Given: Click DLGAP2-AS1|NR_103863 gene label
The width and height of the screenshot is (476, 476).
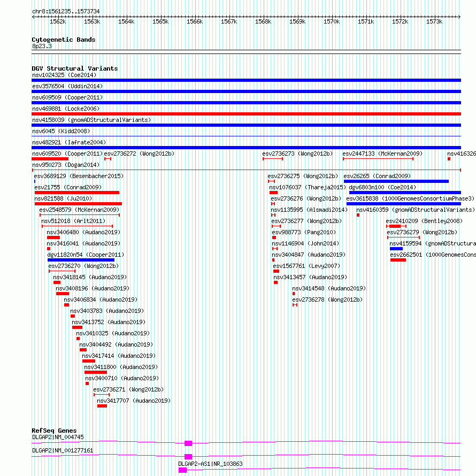Looking at the screenshot, I should tap(210, 464).
